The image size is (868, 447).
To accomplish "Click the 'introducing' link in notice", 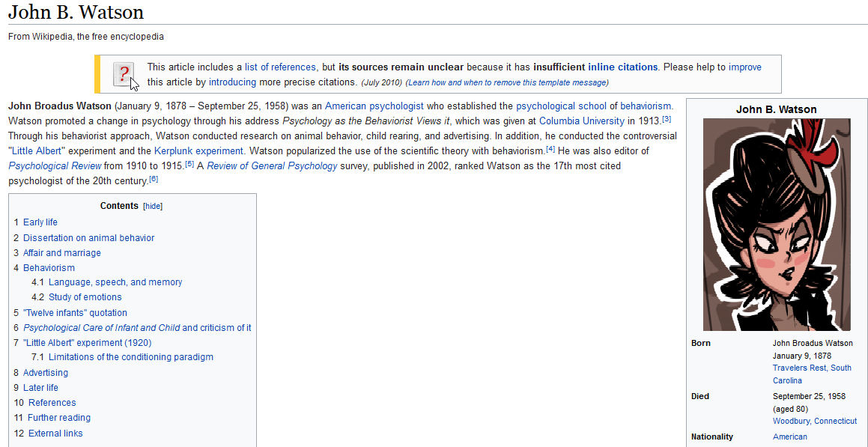I will point(232,82).
